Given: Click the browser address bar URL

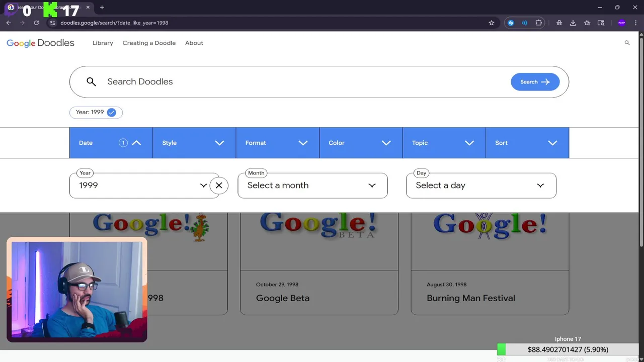Looking at the screenshot, I should click(x=114, y=23).
